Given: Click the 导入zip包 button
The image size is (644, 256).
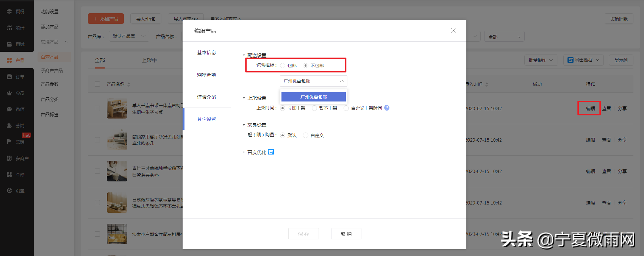Looking at the screenshot, I should [146, 19].
